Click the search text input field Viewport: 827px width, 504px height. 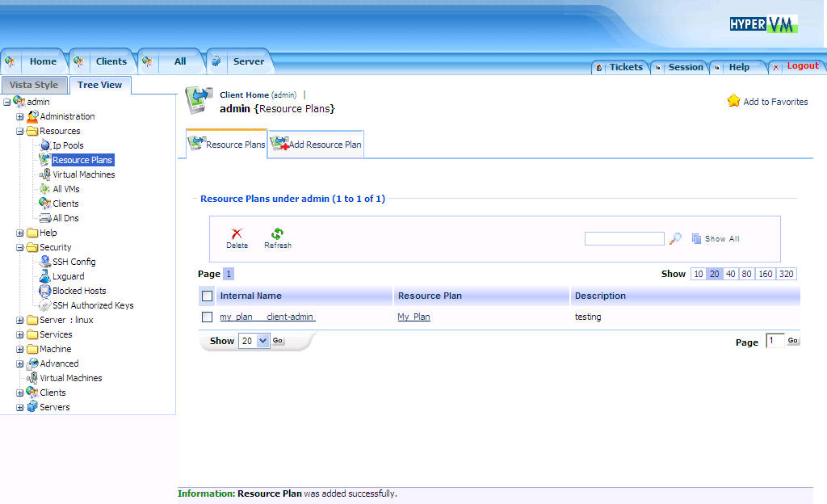pyautogui.click(x=623, y=238)
